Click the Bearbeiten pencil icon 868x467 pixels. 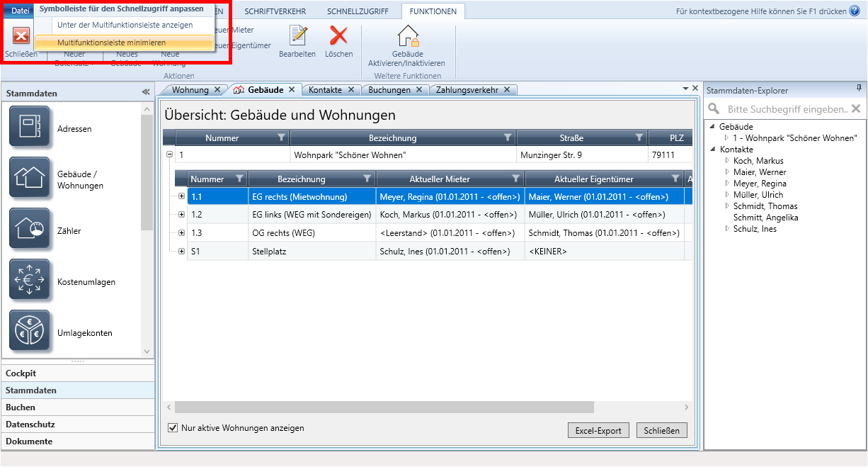pyautogui.click(x=297, y=36)
